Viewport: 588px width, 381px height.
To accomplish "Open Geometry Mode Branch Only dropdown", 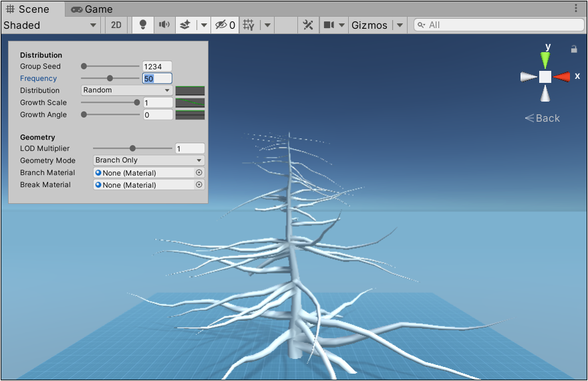I will 148,160.
